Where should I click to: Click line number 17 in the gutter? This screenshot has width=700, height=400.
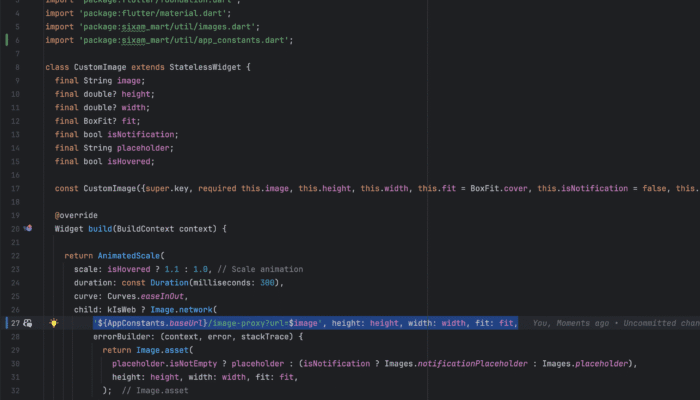click(15, 188)
